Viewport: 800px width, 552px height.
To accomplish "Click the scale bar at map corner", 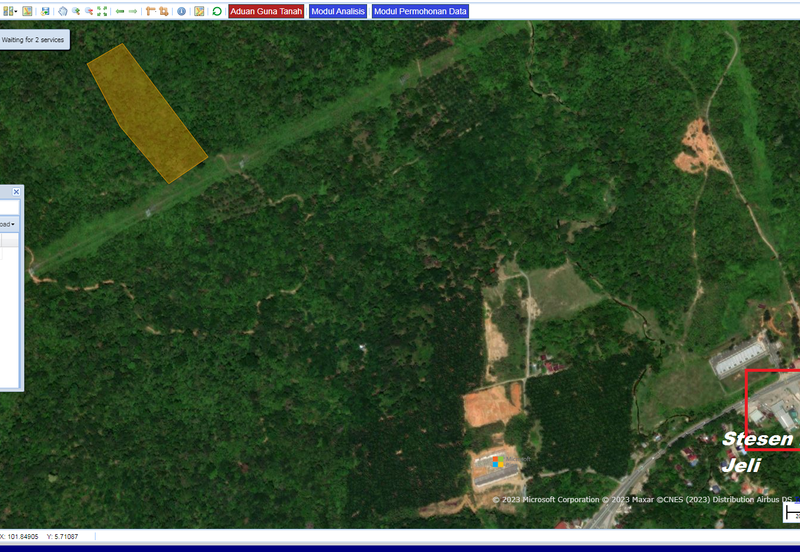I will coord(792,513).
